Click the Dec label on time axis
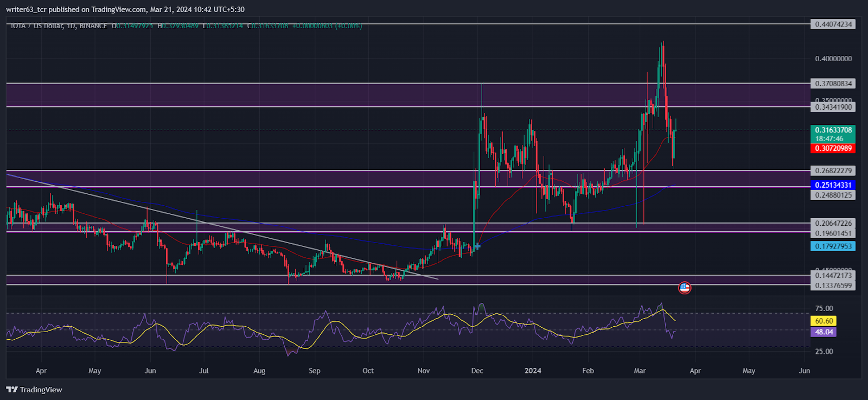 tap(477, 371)
